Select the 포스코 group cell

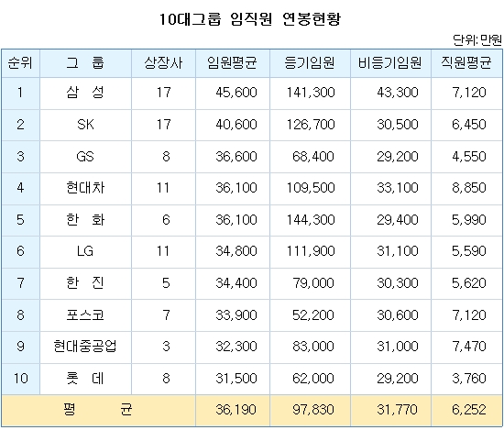tap(85, 315)
